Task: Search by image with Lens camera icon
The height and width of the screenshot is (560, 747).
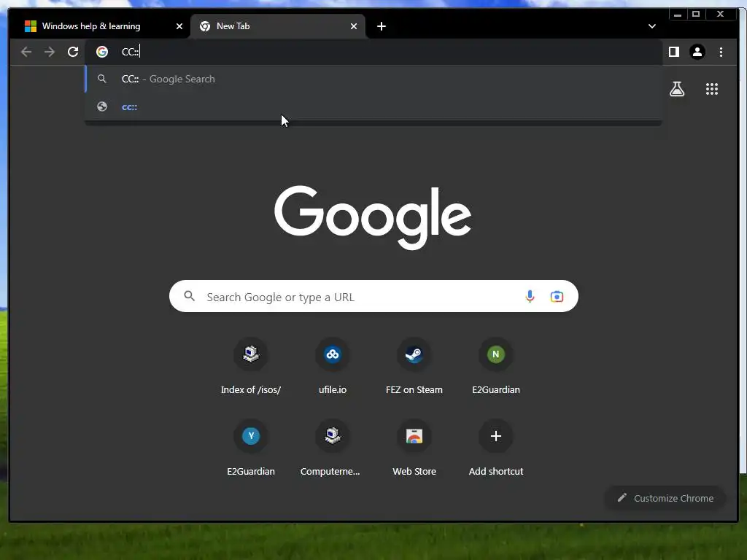Action: (557, 297)
